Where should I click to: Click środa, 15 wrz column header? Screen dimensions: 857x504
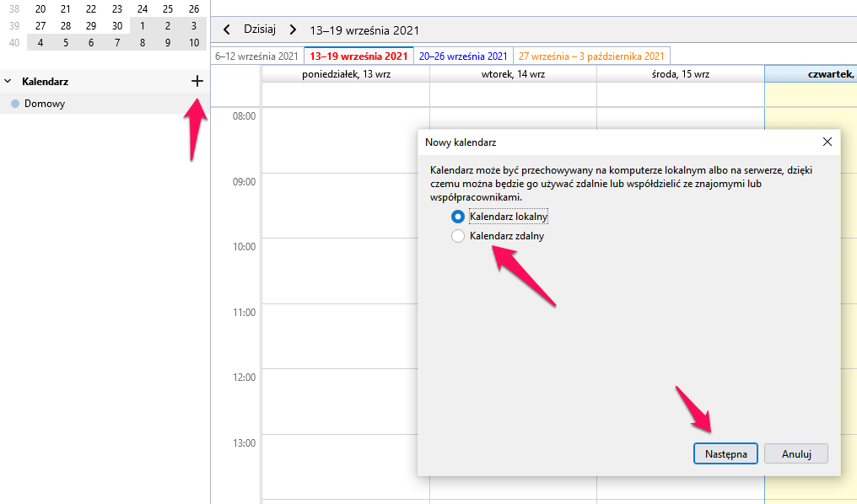point(681,74)
